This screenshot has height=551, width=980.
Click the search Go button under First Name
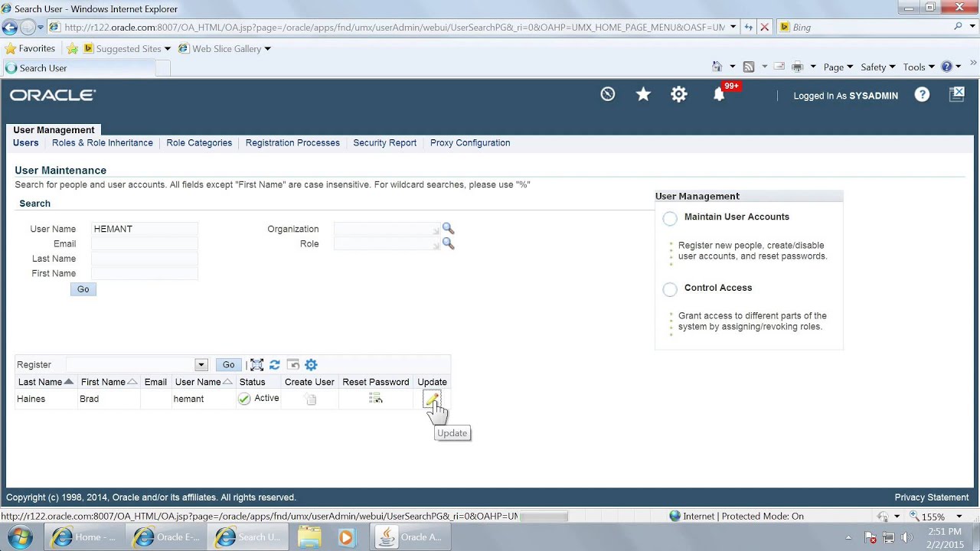[83, 289]
